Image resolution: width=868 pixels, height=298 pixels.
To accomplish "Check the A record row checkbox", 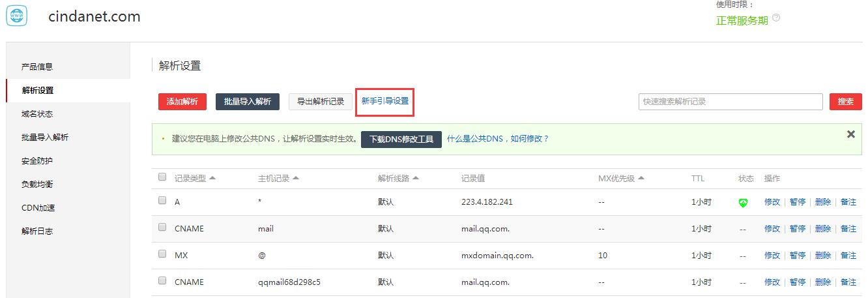I will (x=162, y=201).
